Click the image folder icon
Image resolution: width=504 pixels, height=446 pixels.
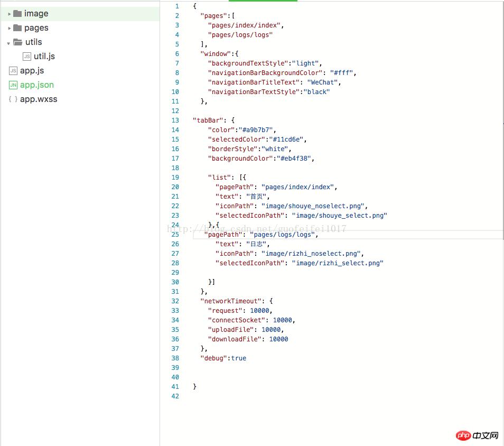[x=17, y=14]
